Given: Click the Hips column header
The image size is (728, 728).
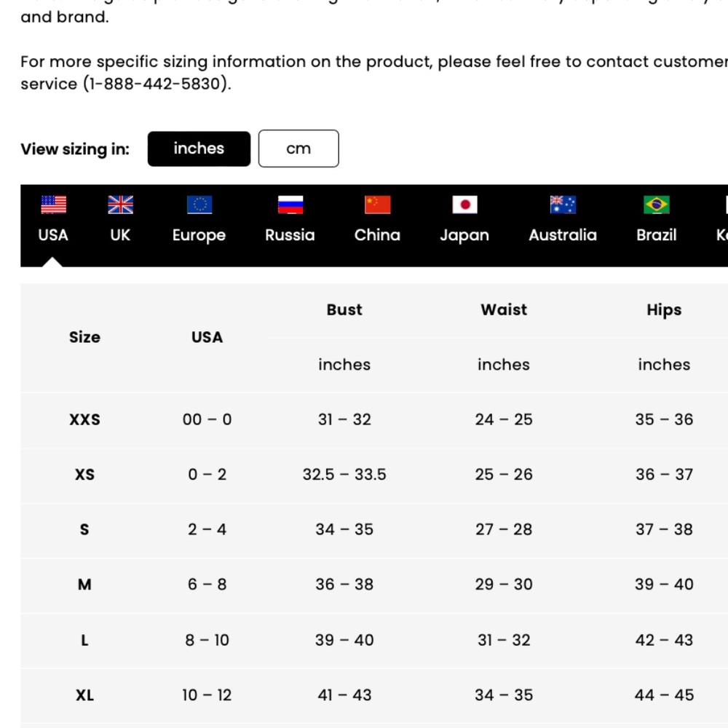Looking at the screenshot, I should tap(664, 309).
